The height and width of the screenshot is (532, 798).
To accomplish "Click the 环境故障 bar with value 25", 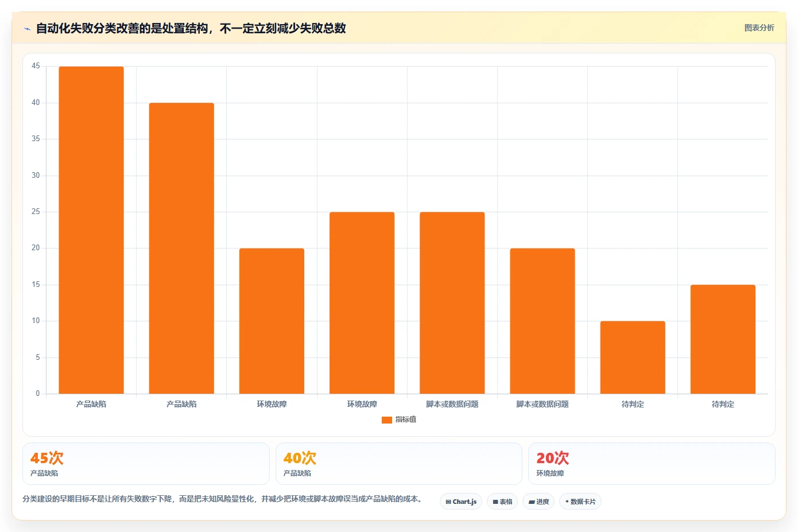I will click(x=362, y=303).
